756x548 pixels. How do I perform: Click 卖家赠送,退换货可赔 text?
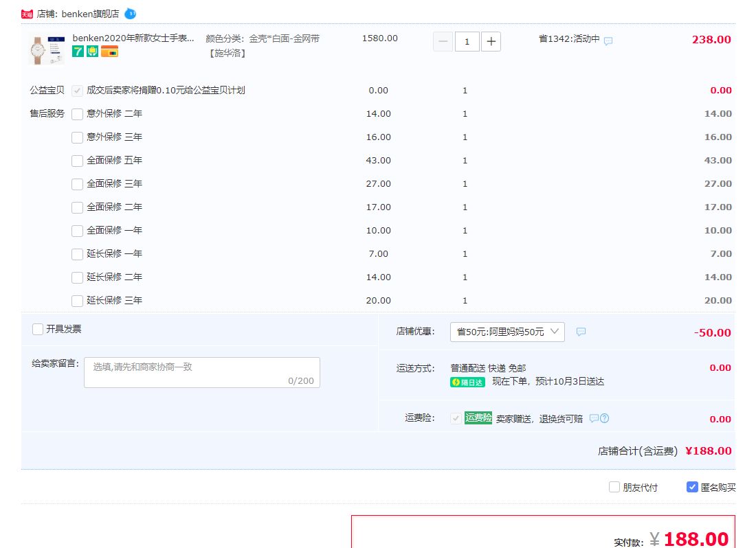click(540, 419)
